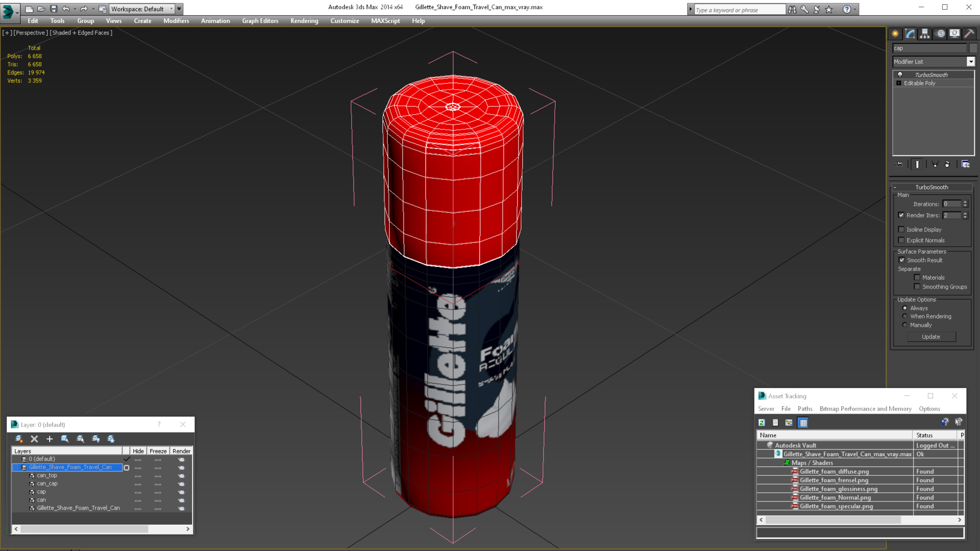Click Freeze/Unfreeze All Layers icon
This screenshot has height=551, width=980.
tap(111, 439)
